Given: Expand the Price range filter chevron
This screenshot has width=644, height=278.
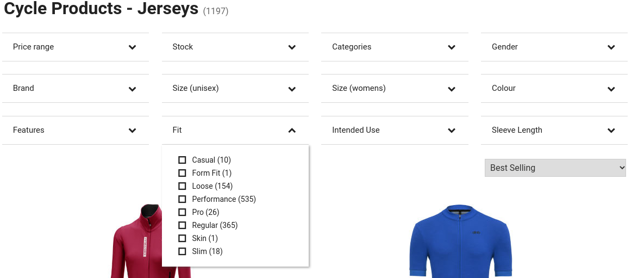Looking at the screenshot, I should click(132, 47).
